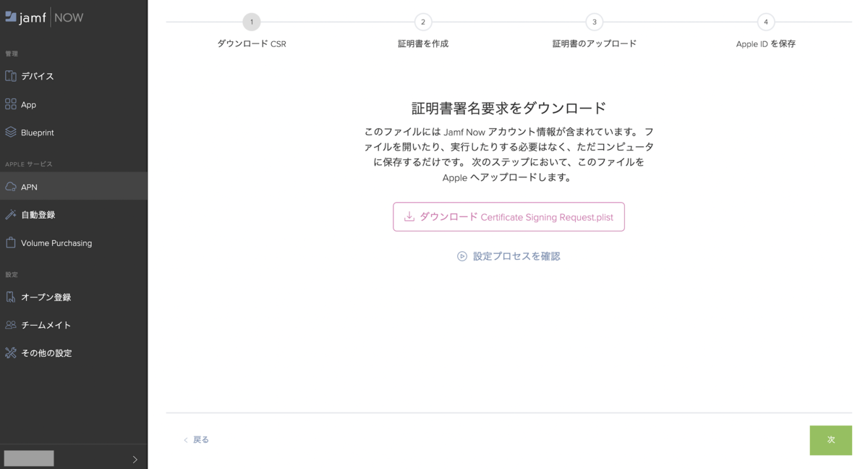The width and height of the screenshot is (868, 469).
Task: Click step 2 証明書を作成 circle
Action: coord(422,22)
